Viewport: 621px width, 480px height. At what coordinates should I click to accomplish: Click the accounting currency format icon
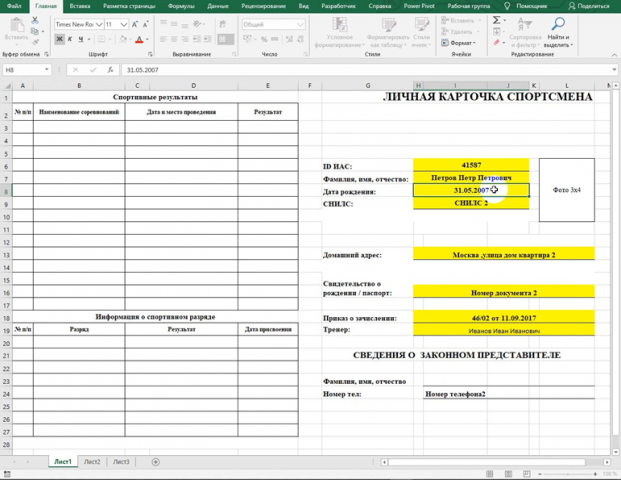pos(247,39)
